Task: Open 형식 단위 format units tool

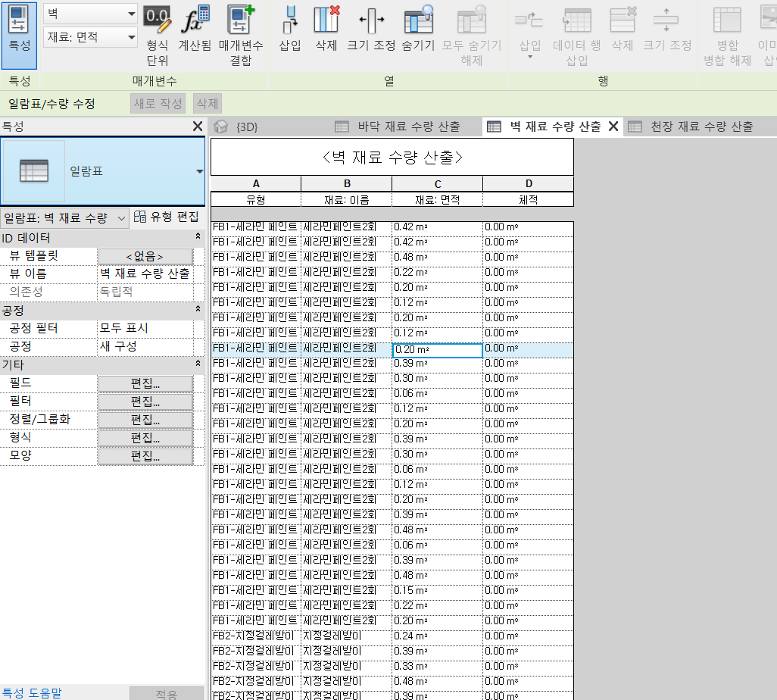Action: (x=158, y=36)
